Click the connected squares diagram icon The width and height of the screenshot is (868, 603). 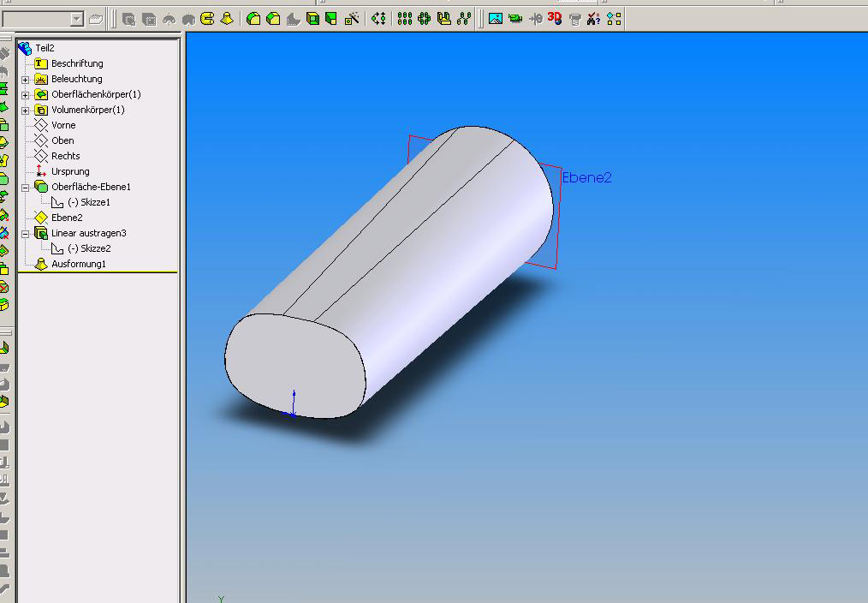(614, 20)
